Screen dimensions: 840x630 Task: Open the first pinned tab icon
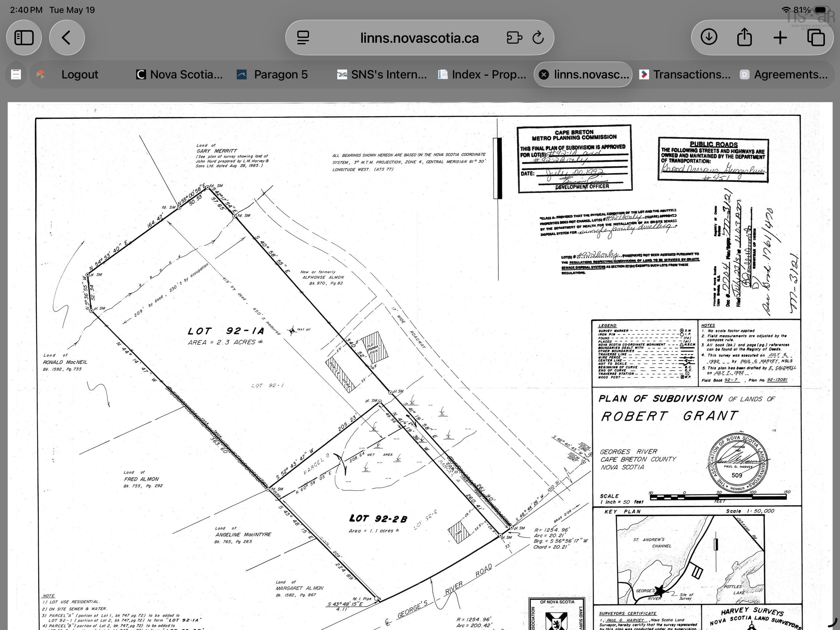point(16,74)
